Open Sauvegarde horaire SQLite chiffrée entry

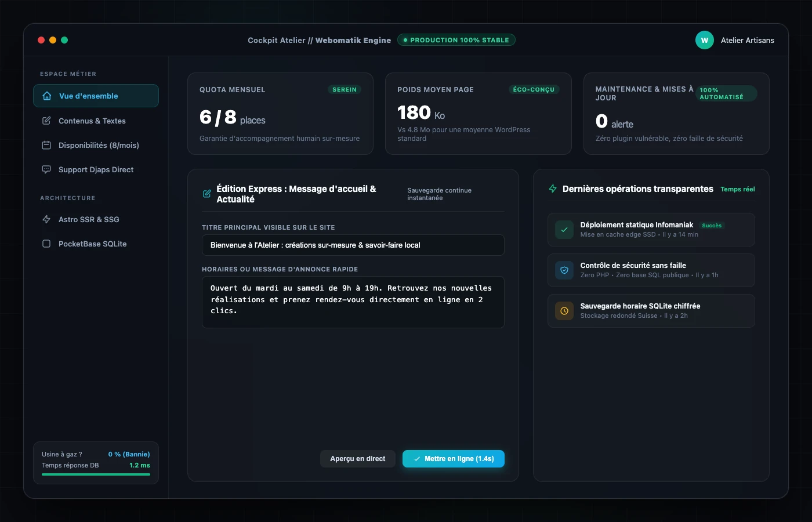pyautogui.click(x=651, y=311)
